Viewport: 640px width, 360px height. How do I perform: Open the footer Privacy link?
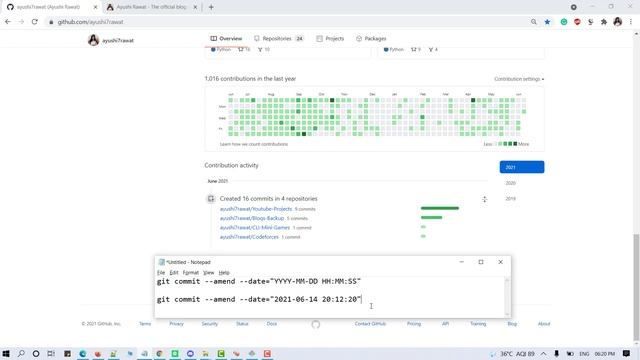click(x=176, y=324)
